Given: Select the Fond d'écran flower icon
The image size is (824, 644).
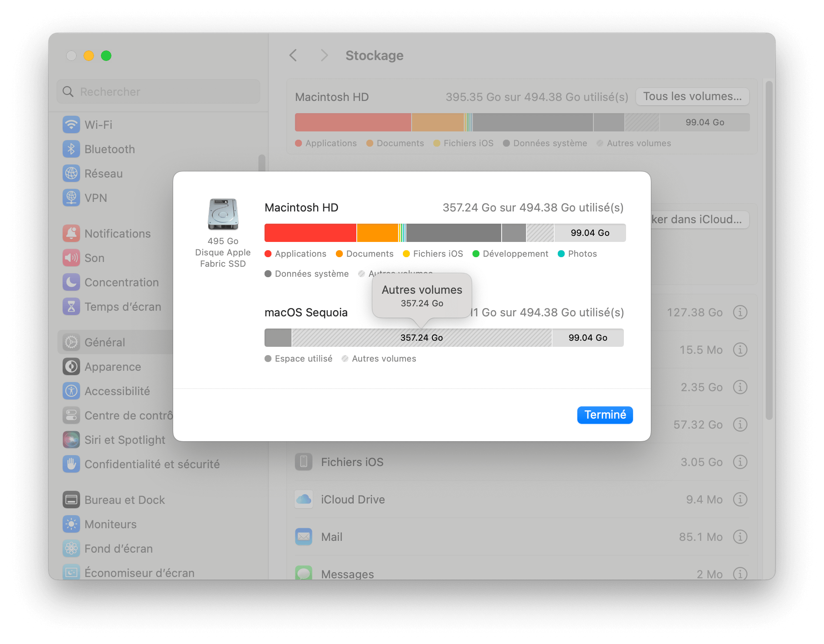Looking at the screenshot, I should click(71, 549).
